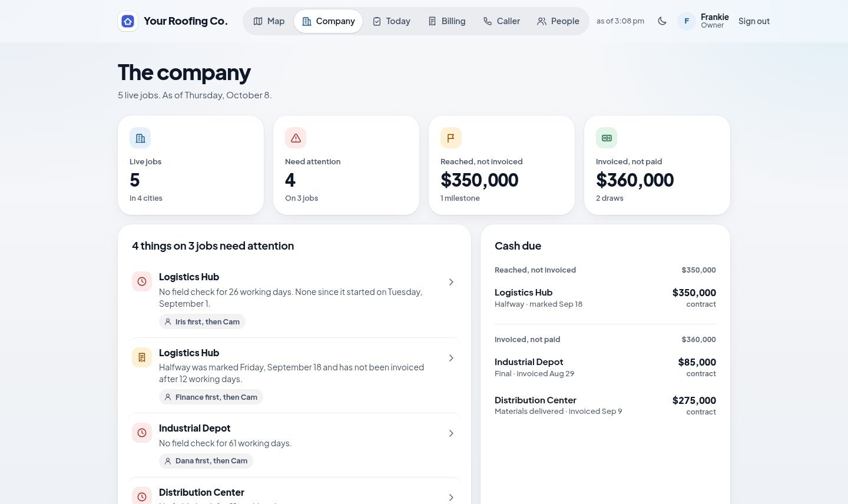Click the Live jobs count 5
848x504 pixels.
[135, 180]
